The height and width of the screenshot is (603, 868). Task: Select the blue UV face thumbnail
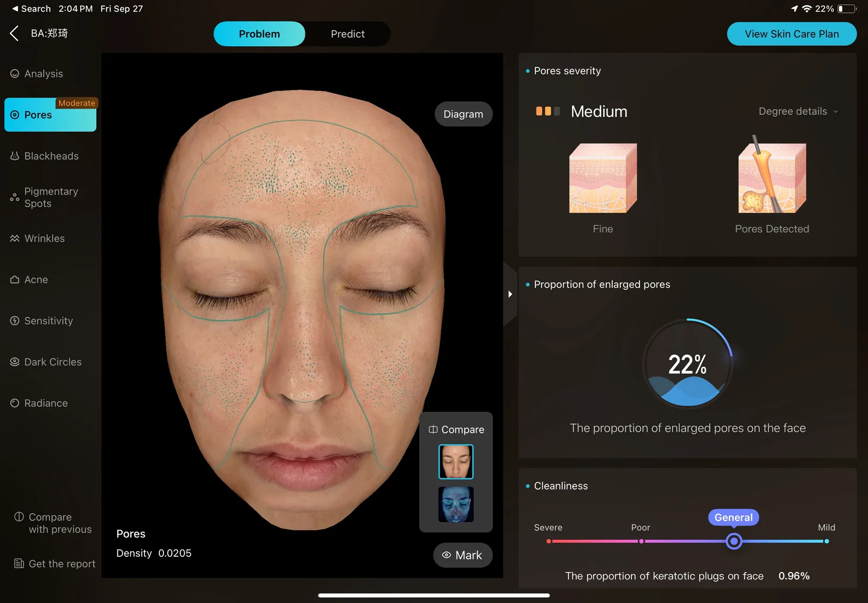coord(456,504)
